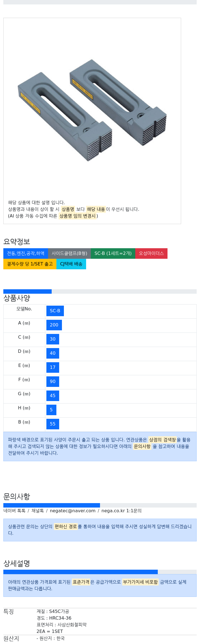This screenshot has width=200, height=644.
Task: Select the 전동,엔진,공작,하역 category tag
Action: (x=26, y=253)
